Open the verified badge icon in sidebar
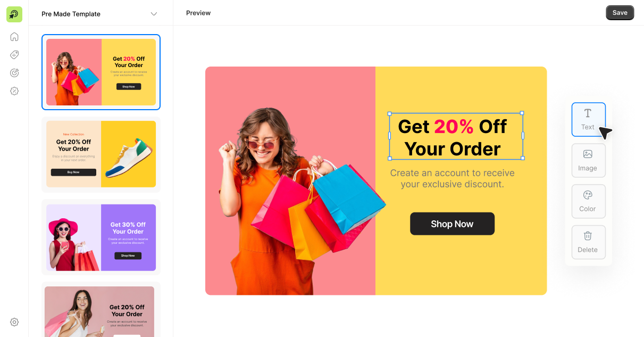This screenshot has width=644, height=337. pos(14,91)
